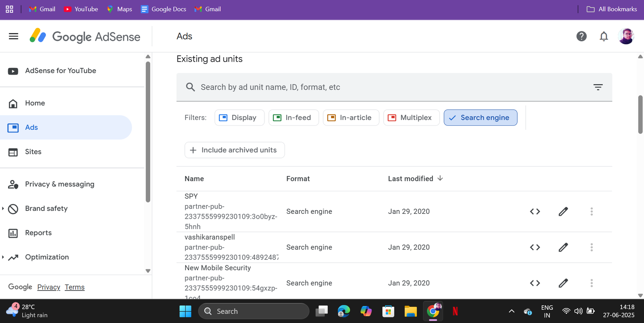644x323 pixels.
Task: Open the YouTube bookmark
Action: coord(81,9)
